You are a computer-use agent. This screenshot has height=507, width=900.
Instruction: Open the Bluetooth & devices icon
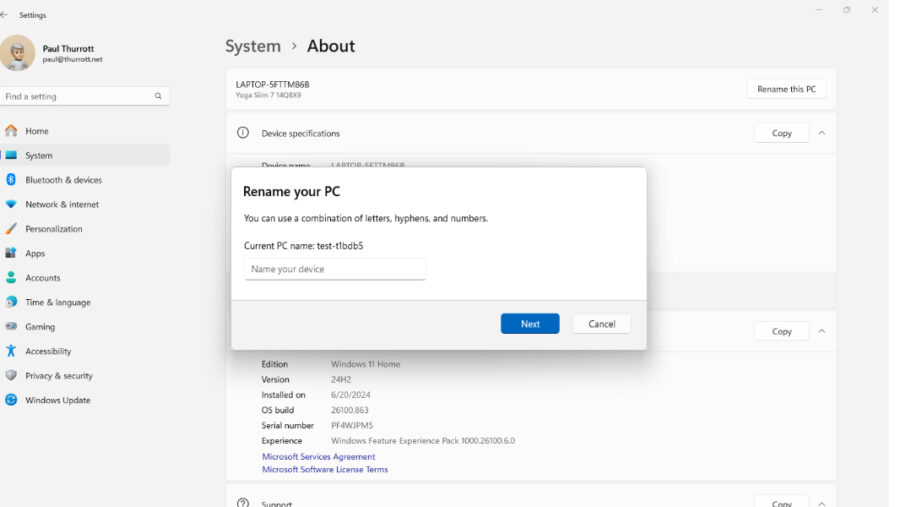click(11, 180)
